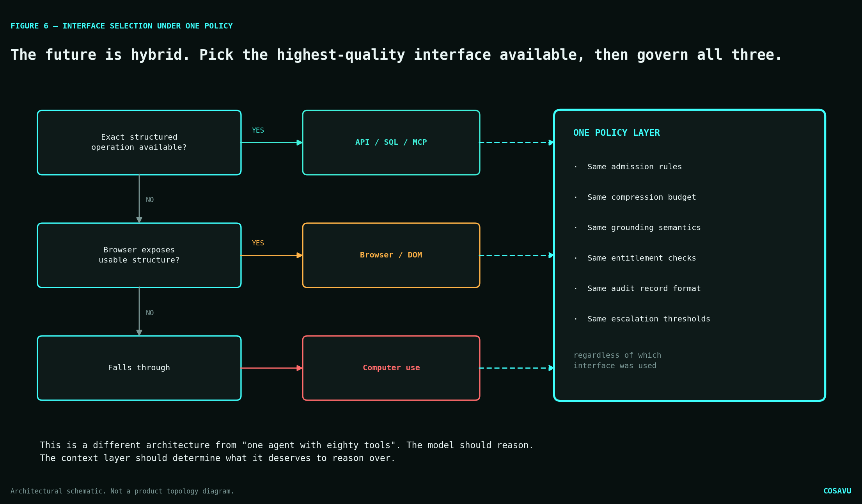Select 'Same compression budget' bullet
This screenshot has width=862, height=504.
(x=642, y=197)
